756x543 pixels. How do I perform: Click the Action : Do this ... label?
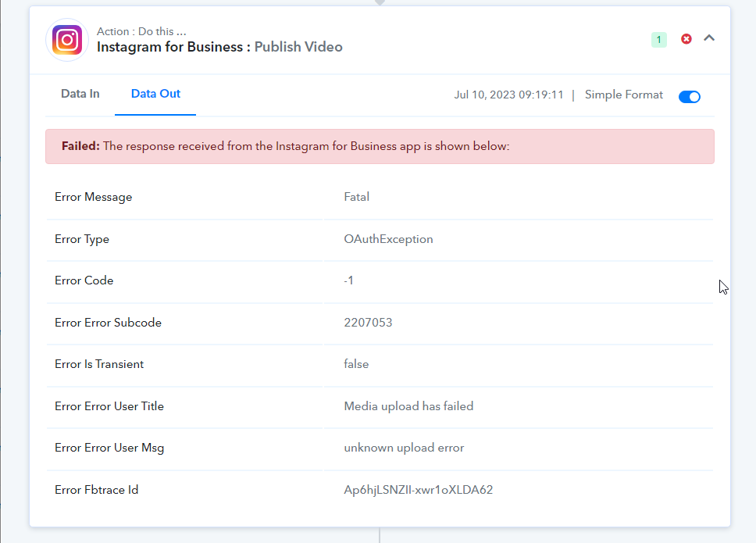(141, 31)
